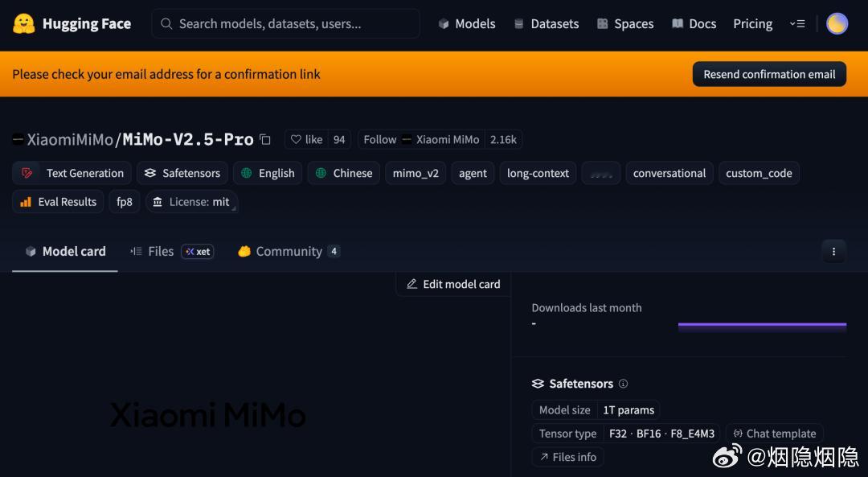The width and height of the screenshot is (868, 477).
Task: Open the three-dot model options menu
Action: 833,252
